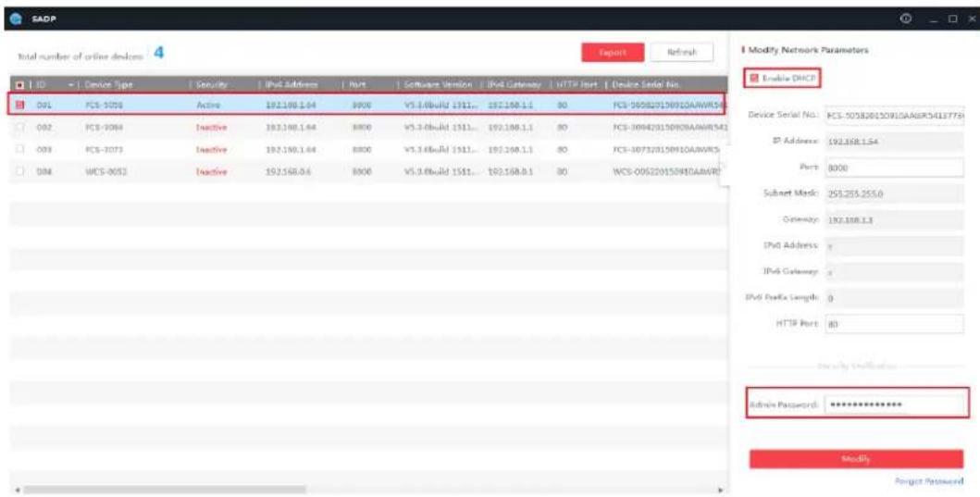Uncheck the checkbox for device 001

(x=19, y=105)
